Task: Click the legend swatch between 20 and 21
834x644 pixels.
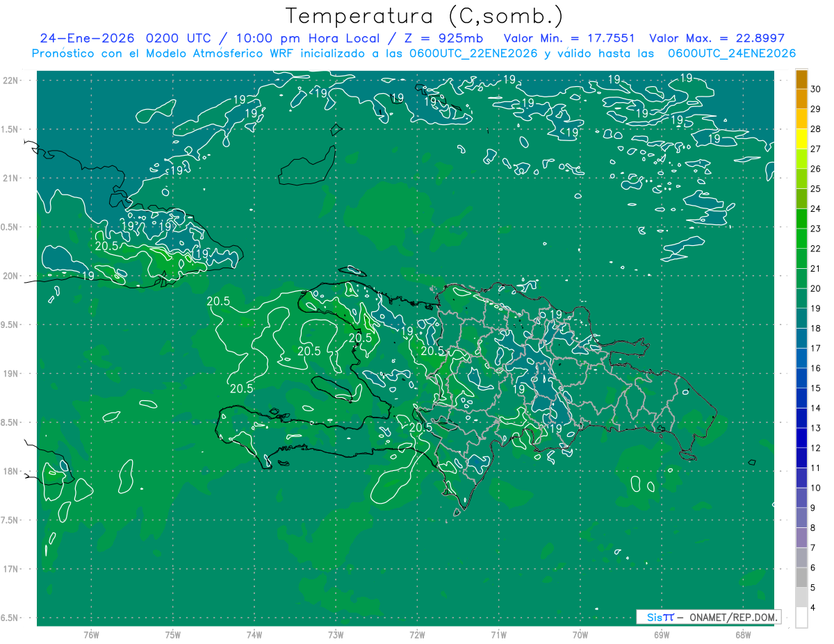Action: [x=801, y=279]
